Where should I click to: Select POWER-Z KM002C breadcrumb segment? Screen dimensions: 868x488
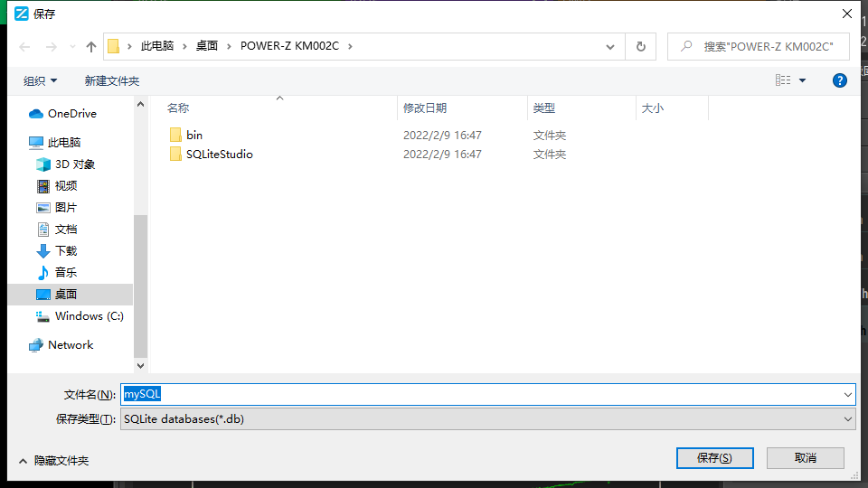pyautogui.click(x=289, y=46)
